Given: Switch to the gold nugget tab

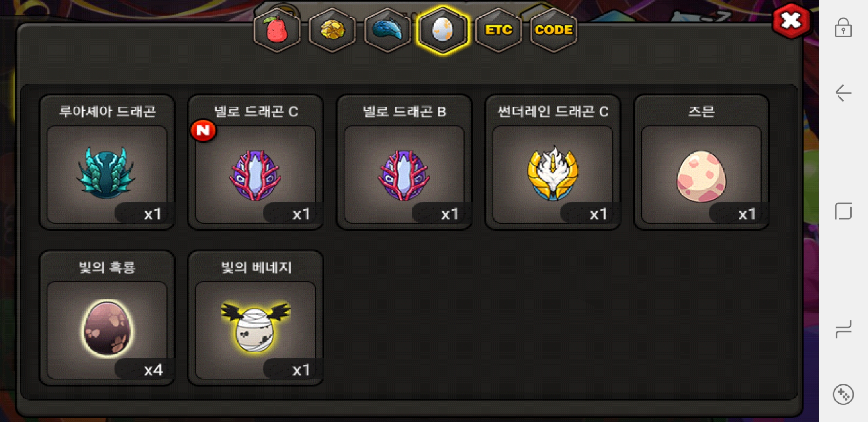Looking at the screenshot, I should click(332, 30).
